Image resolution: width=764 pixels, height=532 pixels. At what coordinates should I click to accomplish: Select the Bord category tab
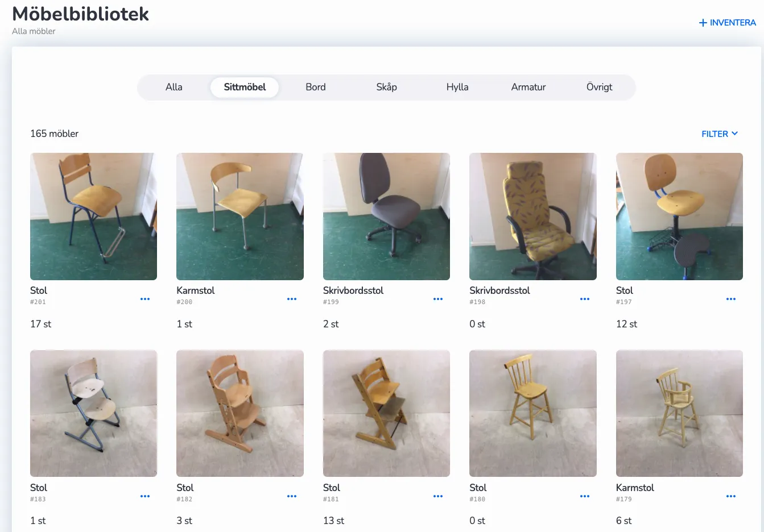tap(316, 87)
